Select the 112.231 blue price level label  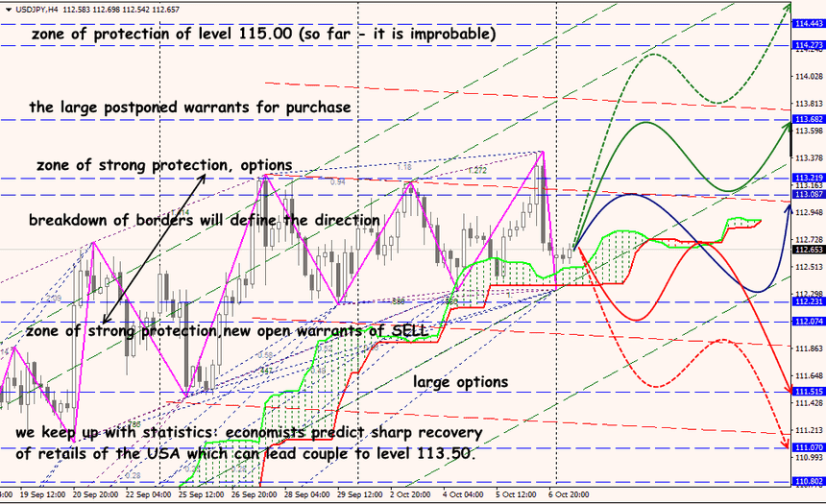pyautogui.click(x=809, y=301)
